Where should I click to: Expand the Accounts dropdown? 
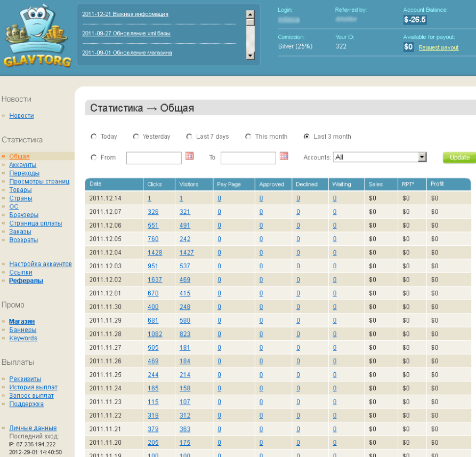422,157
